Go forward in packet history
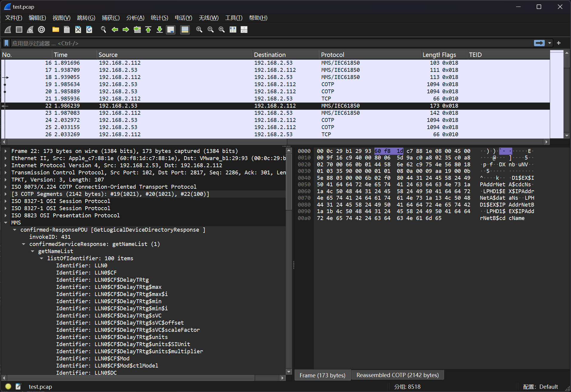The height and width of the screenshot is (392, 571). tap(126, 30)
